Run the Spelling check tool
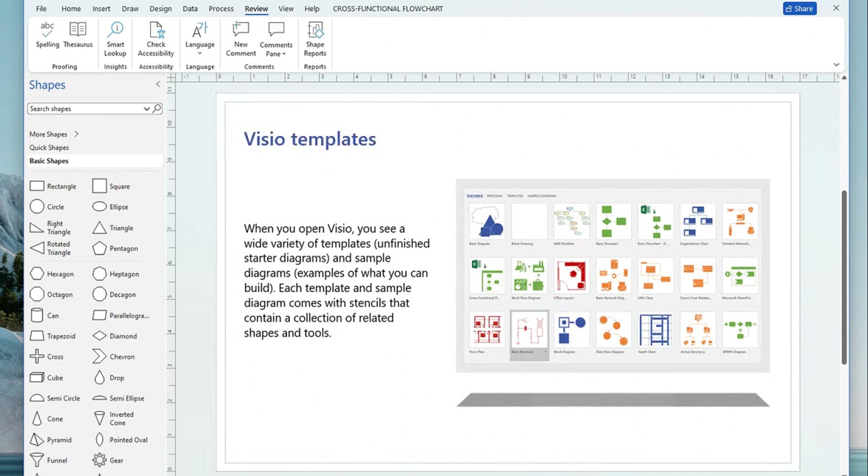868x476 pixels. pos(47,35)
